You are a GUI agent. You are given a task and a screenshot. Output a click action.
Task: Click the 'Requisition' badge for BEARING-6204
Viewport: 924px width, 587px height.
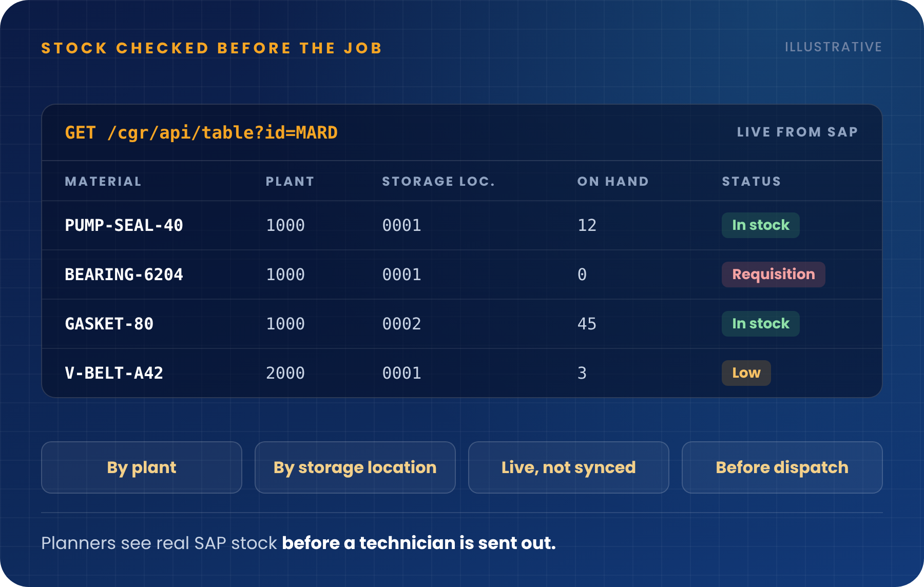tap(774, 275)
